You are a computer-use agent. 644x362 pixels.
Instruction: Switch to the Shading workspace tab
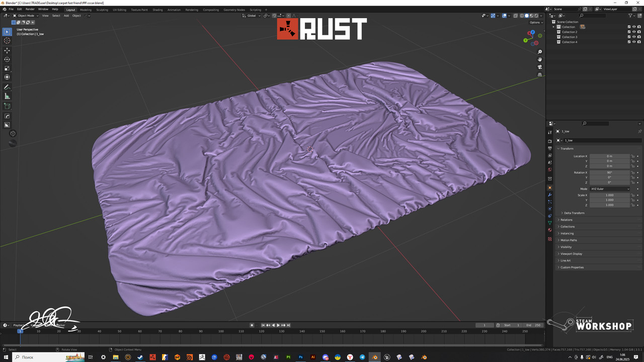tap(157, 10)
